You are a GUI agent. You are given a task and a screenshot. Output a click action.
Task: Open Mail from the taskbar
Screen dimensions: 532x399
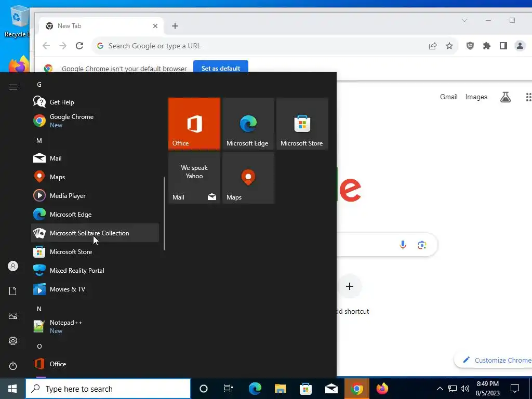coord(331,389)
